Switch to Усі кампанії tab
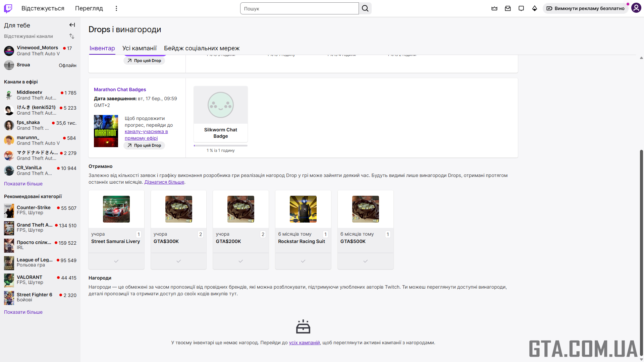Viewport: 644px width, 362px height. 140,48
